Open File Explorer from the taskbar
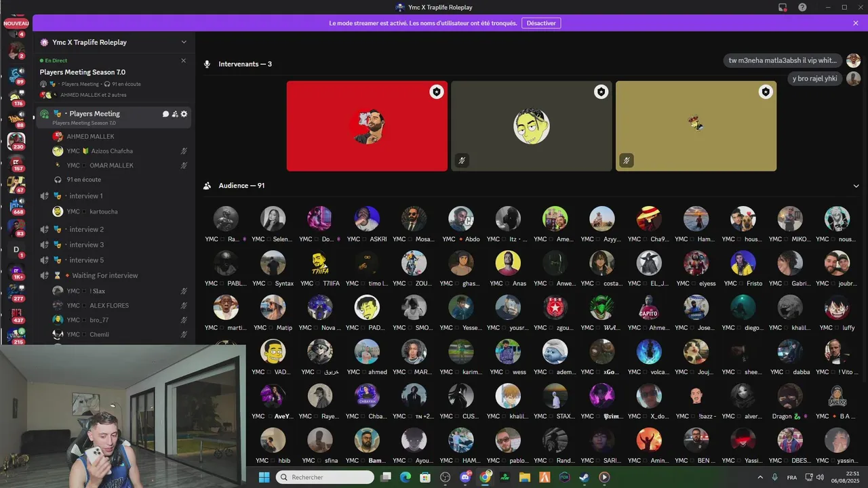868x488 pixels. pos(525,477)
